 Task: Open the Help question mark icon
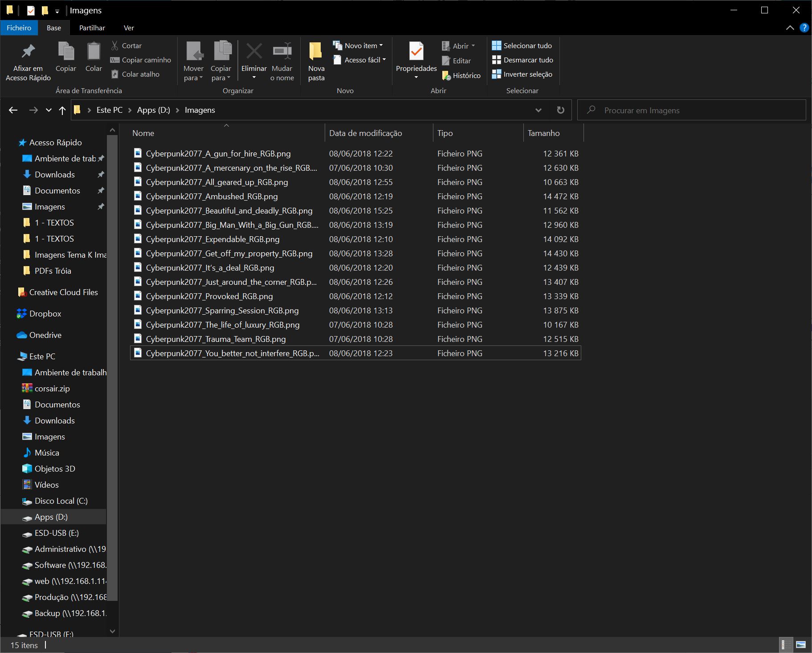[x=804, y=28]
